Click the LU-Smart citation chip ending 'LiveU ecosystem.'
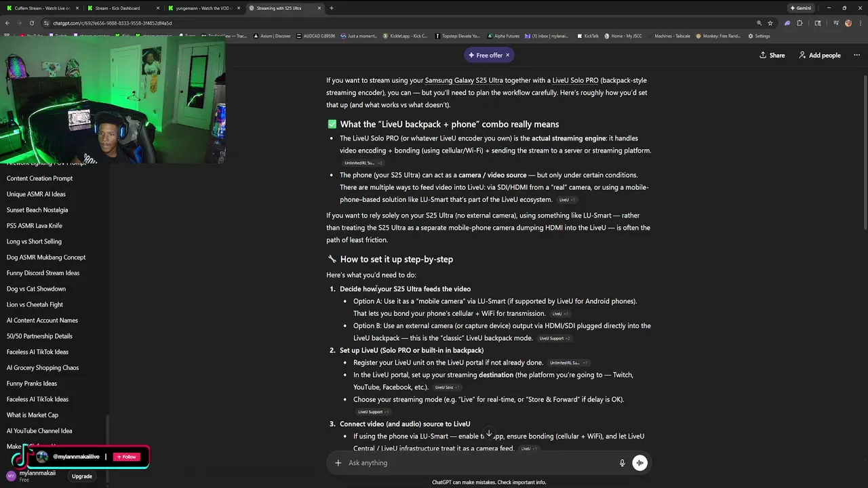Screen dimensions: 868x488 coord(567,200)
